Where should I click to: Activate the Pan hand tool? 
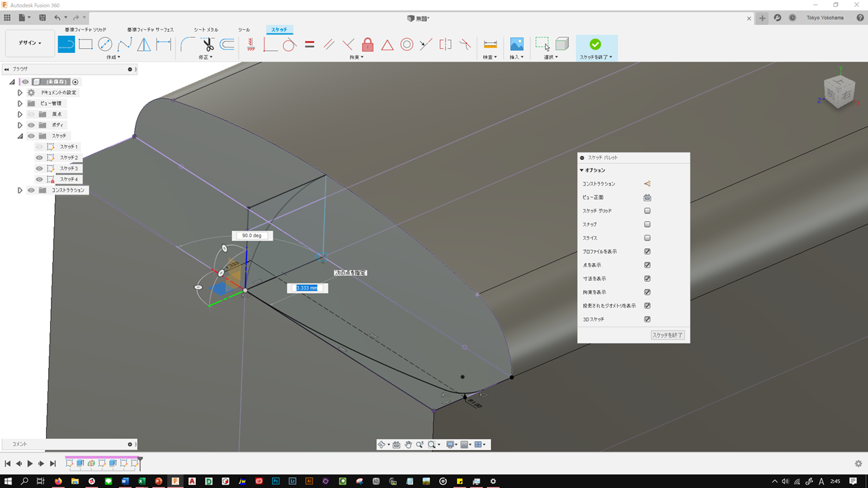coord(408,445)
